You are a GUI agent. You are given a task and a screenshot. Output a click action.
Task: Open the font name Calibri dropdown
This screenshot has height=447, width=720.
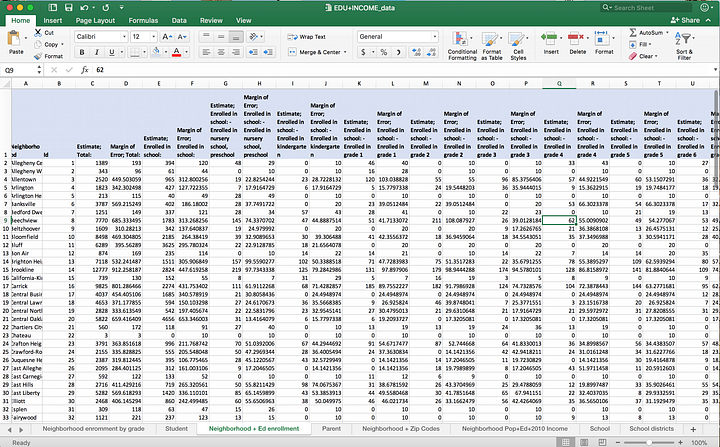point(124,37)
